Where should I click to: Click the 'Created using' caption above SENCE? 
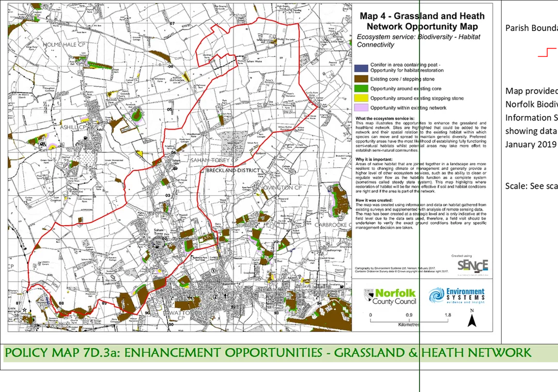[x=461, y=256]
